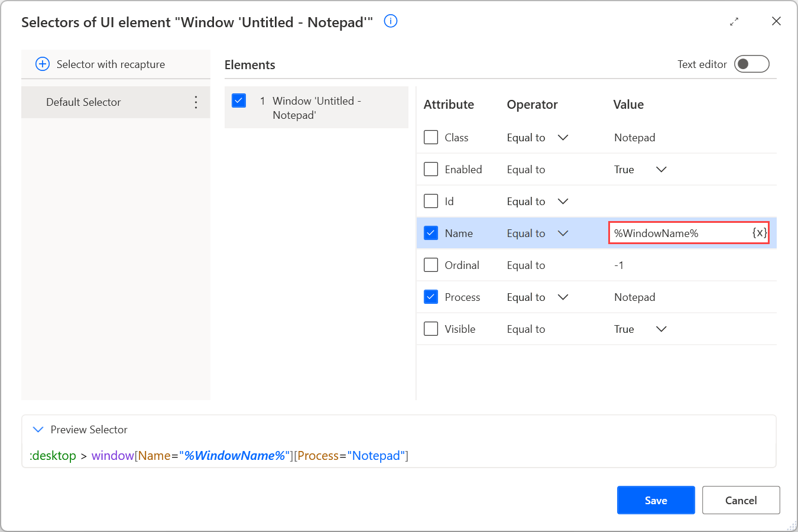Save the selector changes
798x532 pixels.
click(x=656, y=499)
